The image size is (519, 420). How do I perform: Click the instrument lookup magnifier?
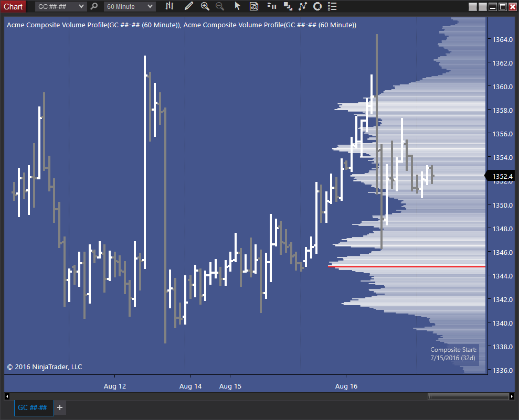click(x=93, y=6)
